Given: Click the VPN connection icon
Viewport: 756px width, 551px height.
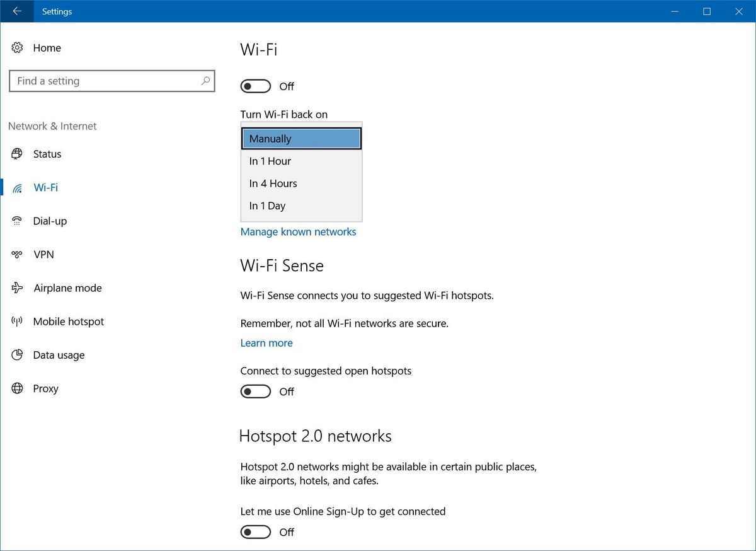Looking at the screenshot, I should click(x=16, y=254).
